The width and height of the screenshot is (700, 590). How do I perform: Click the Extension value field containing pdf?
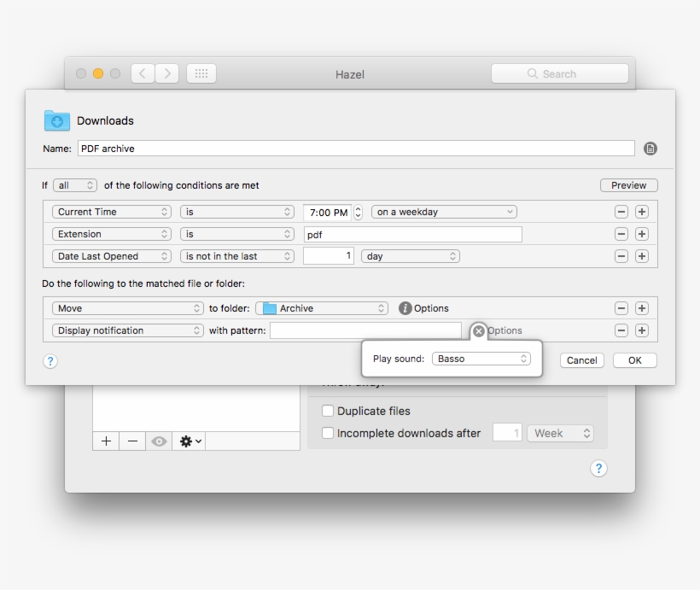pos(412,234)
